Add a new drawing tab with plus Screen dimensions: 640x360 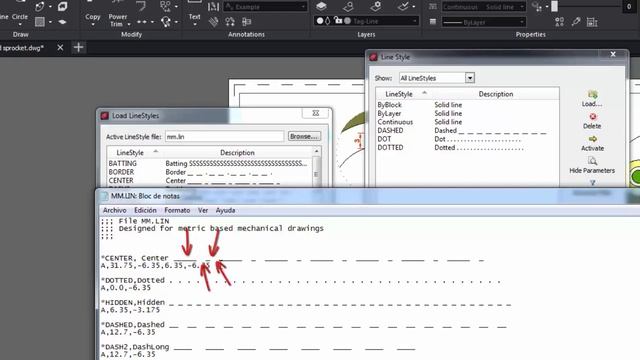78,48
